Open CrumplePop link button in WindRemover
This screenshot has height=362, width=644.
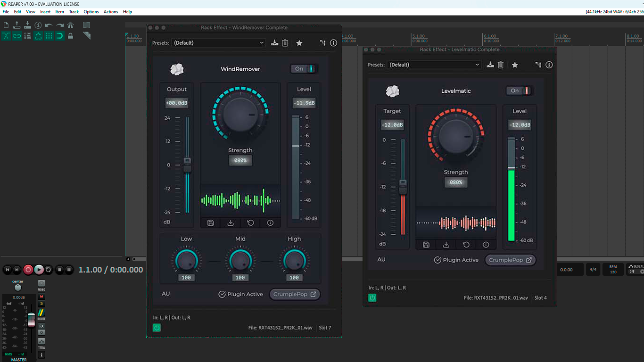pyautogui.click(x=295, y=294)
